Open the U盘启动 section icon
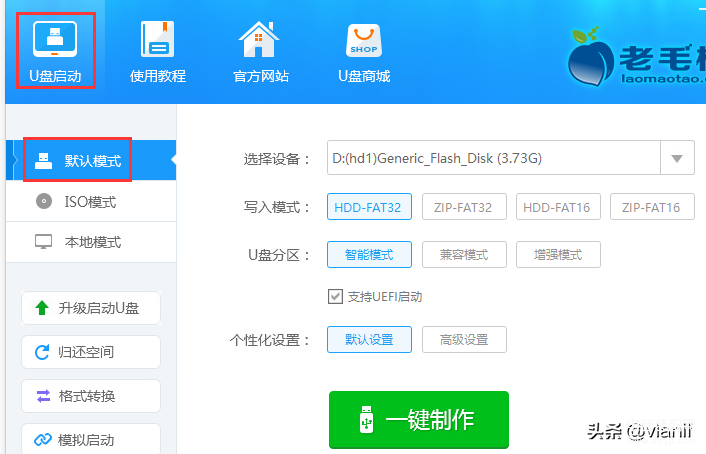The height and width of the screenshot is (454, 706). pos(56,40)
